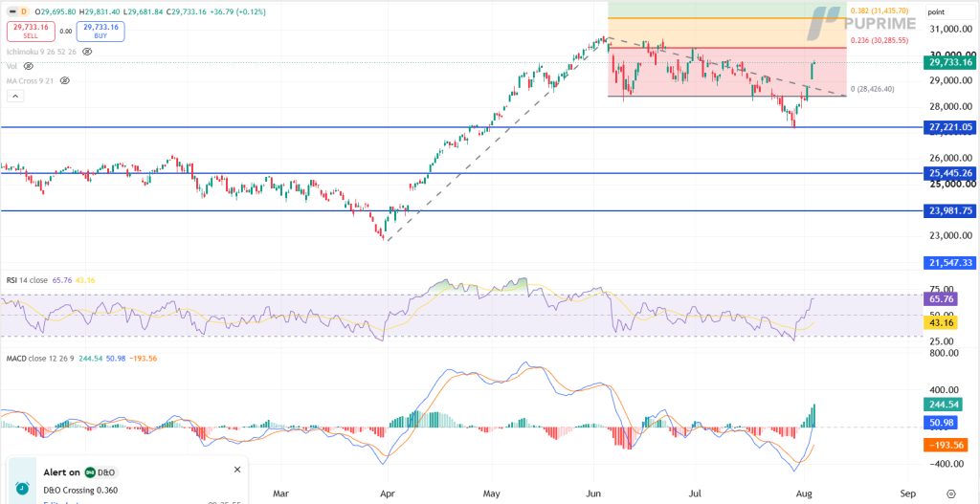Open the D interval selector
Viewport: 980px width, 504px height.
pyautogui.click(x=24, y=11)
